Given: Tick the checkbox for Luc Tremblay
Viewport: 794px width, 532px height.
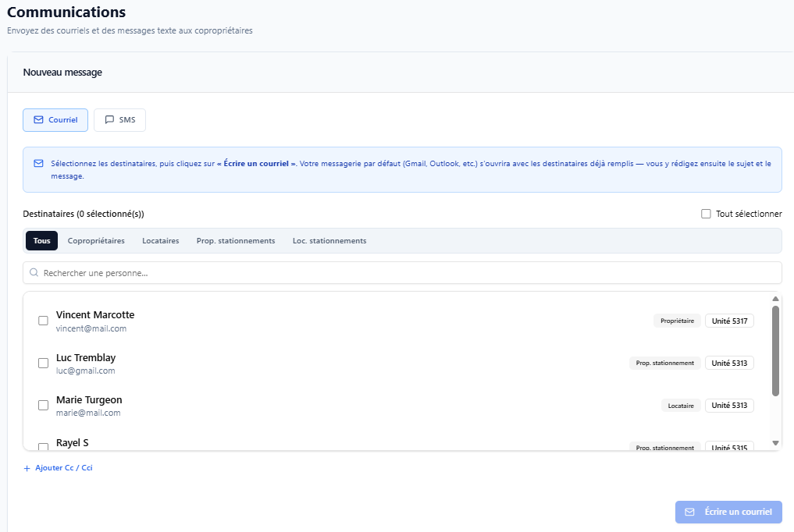Looking at the screenshot, I should 44,363.
